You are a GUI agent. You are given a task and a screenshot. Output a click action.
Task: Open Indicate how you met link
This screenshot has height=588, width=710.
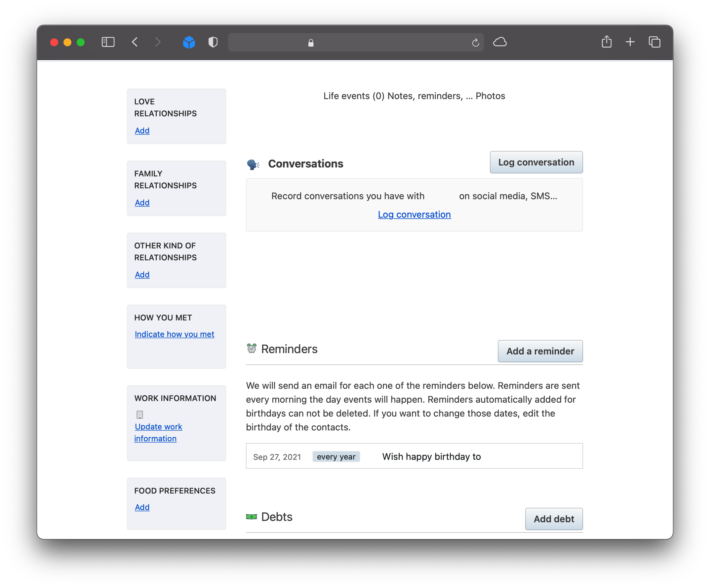[175, 334]
